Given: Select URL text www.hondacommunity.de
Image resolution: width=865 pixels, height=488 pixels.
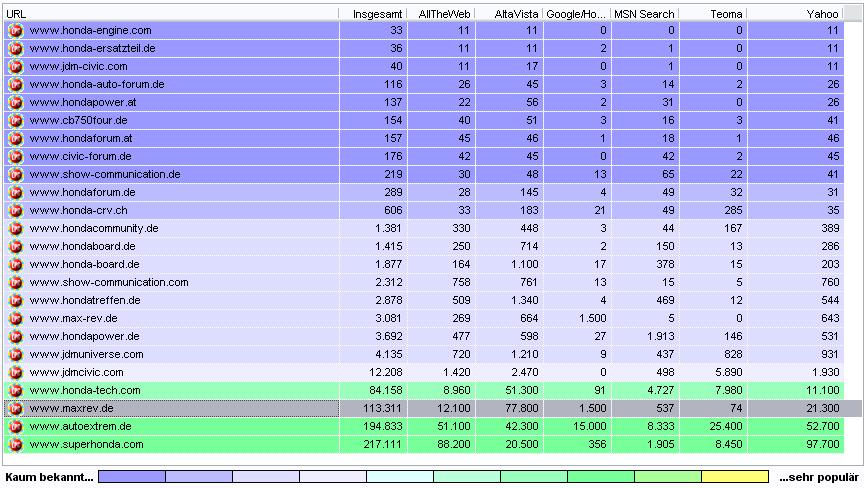Looking at the screenshot, I should point(94,229).
